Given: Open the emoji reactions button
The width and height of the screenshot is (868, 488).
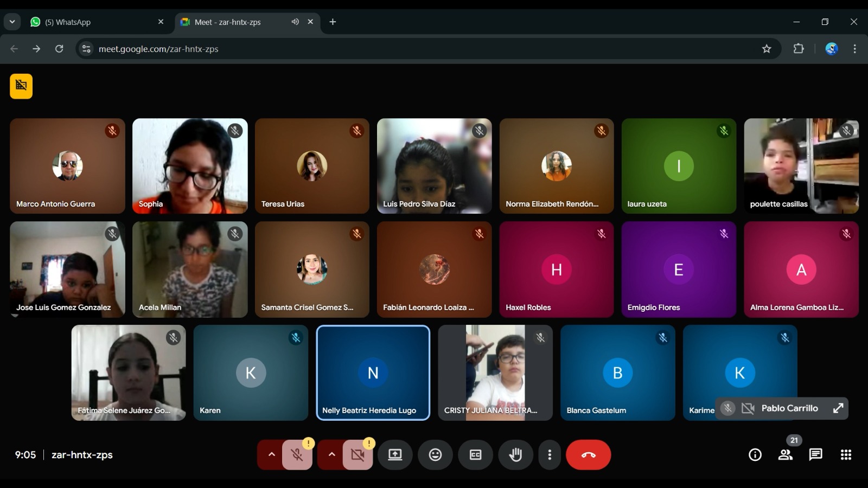Looking at the screenshot, I should point(435,455).
